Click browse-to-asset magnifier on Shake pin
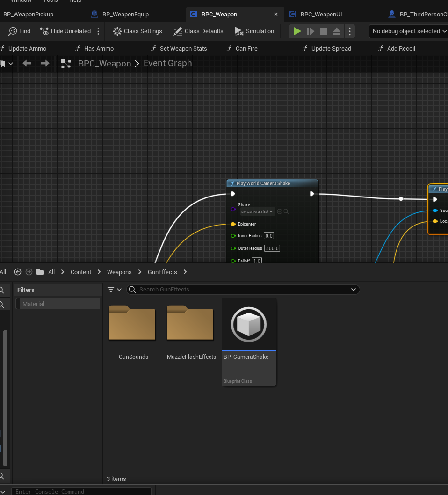This screenshot has width=448, height=495. 286,211
